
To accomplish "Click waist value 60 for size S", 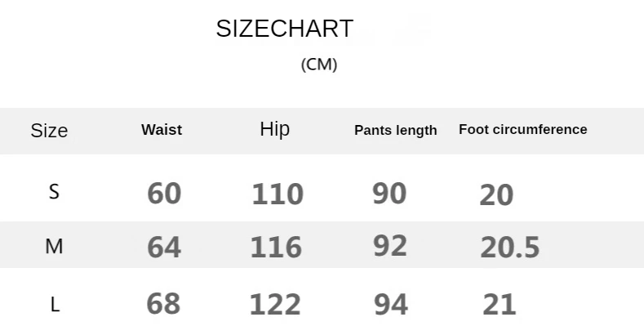I will 164,194.
